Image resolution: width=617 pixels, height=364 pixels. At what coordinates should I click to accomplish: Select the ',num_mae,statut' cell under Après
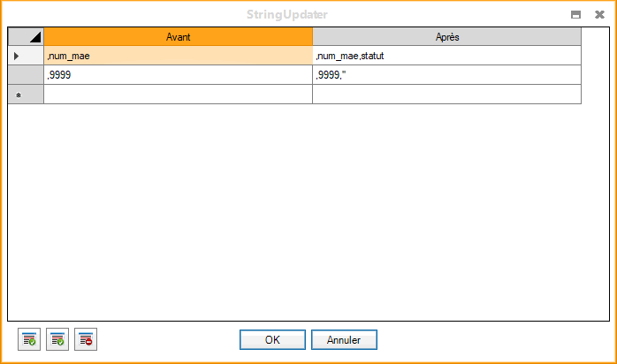pyautogui.click(x=446, y=56)
